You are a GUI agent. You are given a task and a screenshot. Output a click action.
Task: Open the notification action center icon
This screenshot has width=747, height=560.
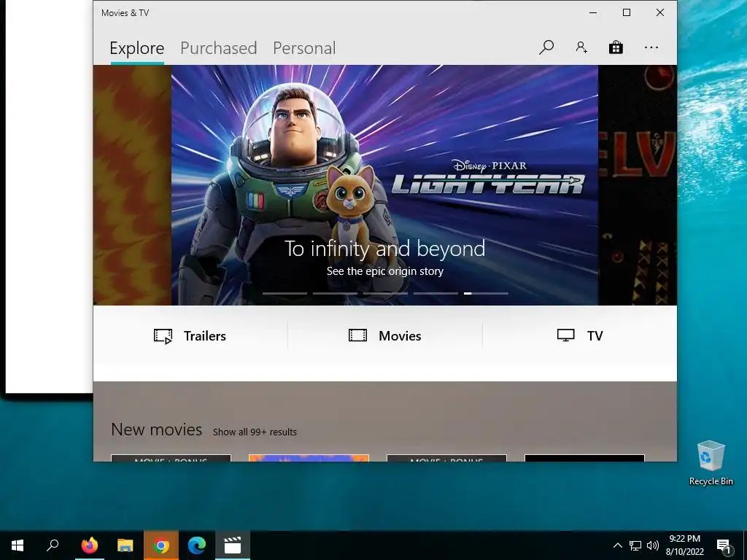click(x=724, y=545)
